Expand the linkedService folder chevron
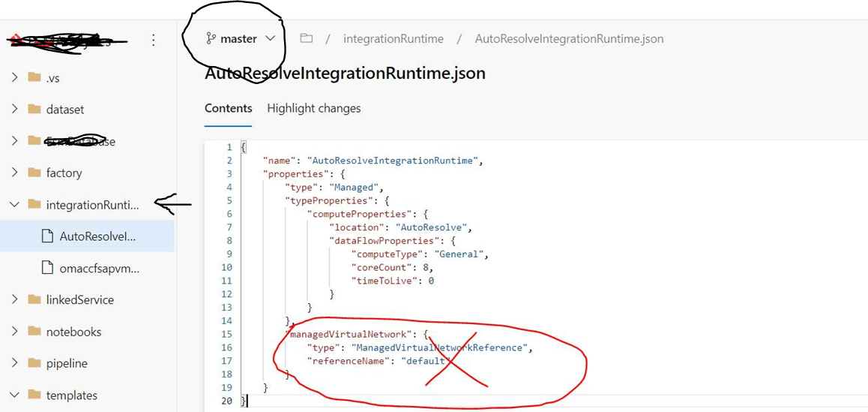The image size is (868, 412). pyautogui.click(x=14, y=300)
